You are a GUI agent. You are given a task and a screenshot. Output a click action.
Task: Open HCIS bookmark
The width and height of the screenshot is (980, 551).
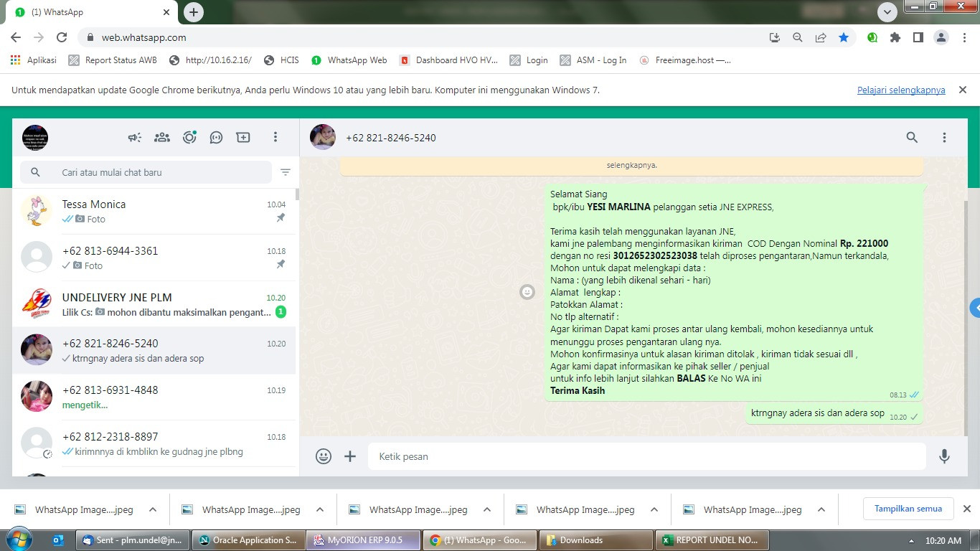[x=282, y=60]
